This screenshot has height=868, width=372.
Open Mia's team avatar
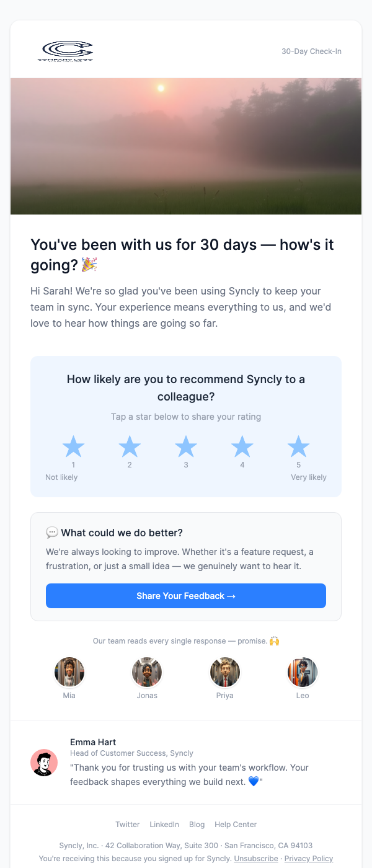click(69, 671)
